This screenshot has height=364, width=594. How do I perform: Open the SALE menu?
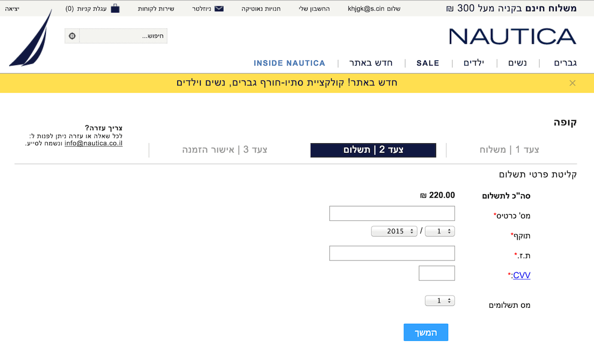(428, 63)
